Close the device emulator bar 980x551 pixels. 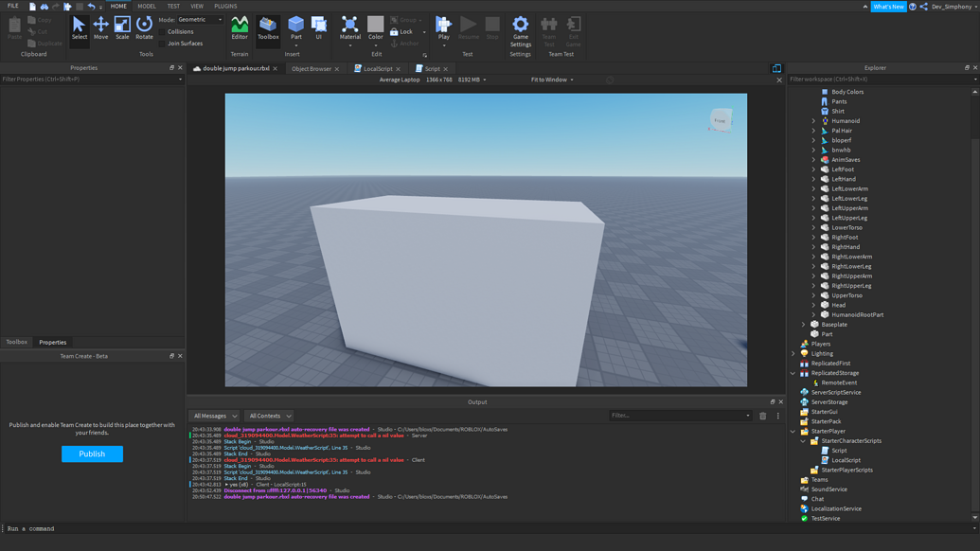[779, 80]
